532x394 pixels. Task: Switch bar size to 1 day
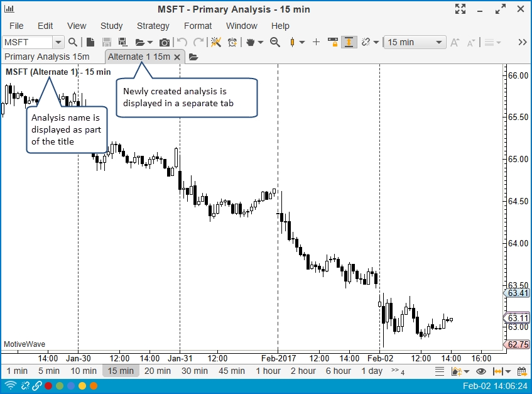click(x=372, y=371)
